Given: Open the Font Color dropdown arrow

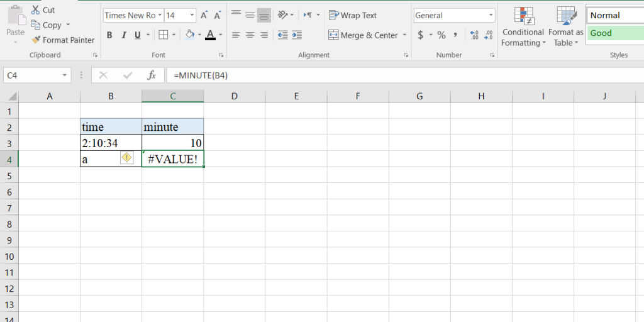Looking at the screenshot, I should click(221, 35).
